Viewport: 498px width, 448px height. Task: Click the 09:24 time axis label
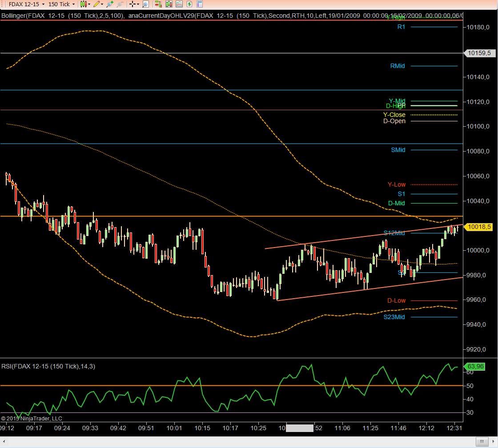coord(62,428)
